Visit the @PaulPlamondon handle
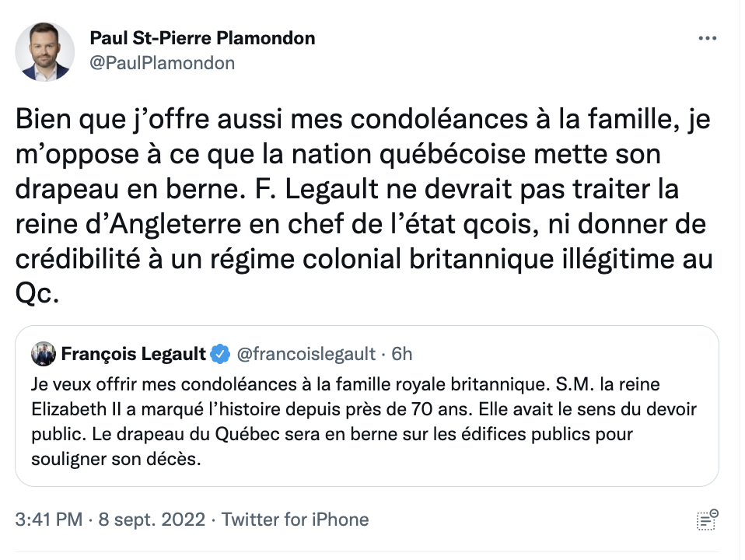 pyautogui.click(x=163, y=63)
